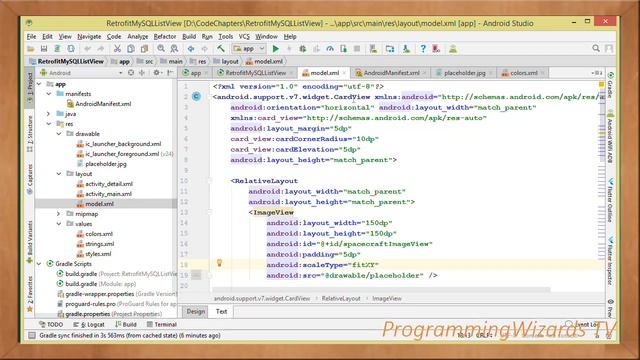Expand the java folder
Viewport: 640px width, 360px height.
[49, 114]
